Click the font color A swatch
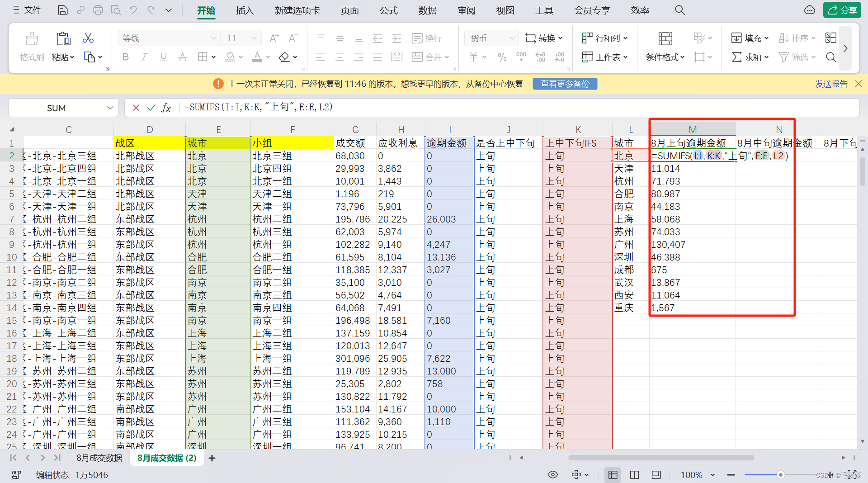Viewport: 868px width, 483px height. (x=257, y=57)
